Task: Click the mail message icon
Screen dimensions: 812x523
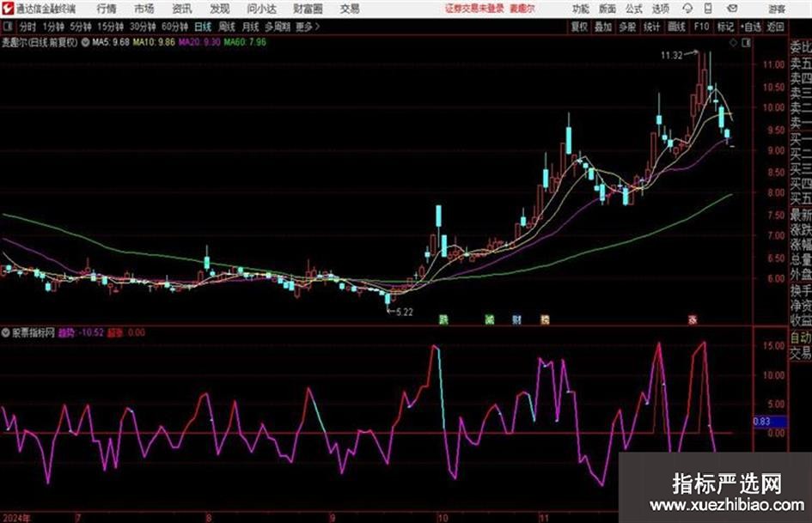Action: [732, 9]
